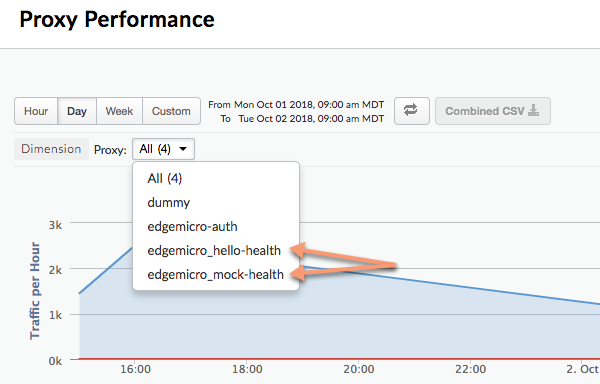
Task: Click the download icon on Combined CSV
Action: click(533, 111)
